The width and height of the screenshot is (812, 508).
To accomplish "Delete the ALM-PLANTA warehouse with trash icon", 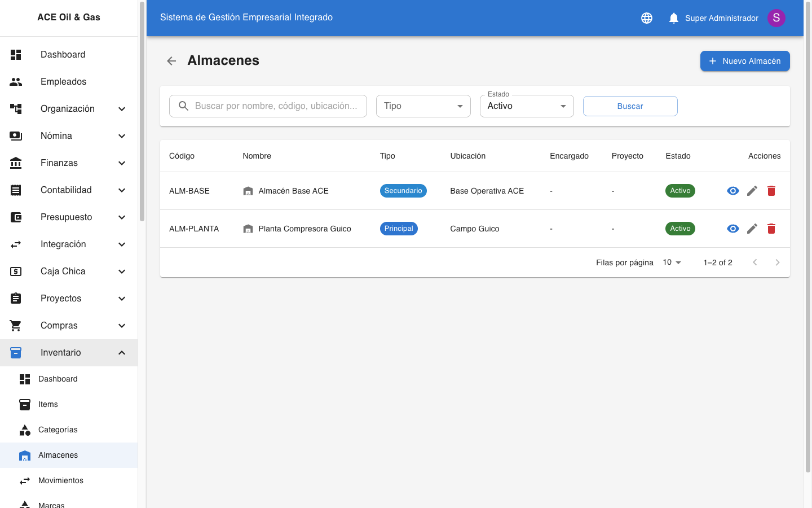I will [771, 229].
